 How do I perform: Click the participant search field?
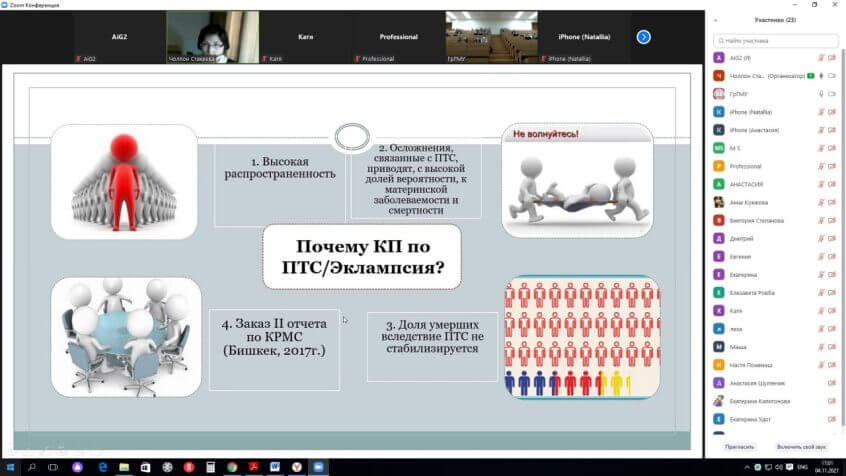(775, 41)
